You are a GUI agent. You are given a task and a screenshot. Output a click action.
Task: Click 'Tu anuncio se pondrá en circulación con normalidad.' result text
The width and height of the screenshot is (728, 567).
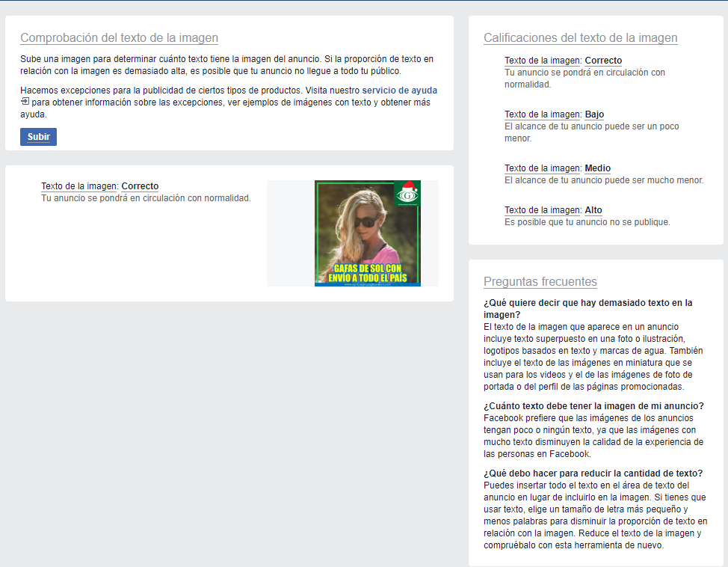point(146,198)
